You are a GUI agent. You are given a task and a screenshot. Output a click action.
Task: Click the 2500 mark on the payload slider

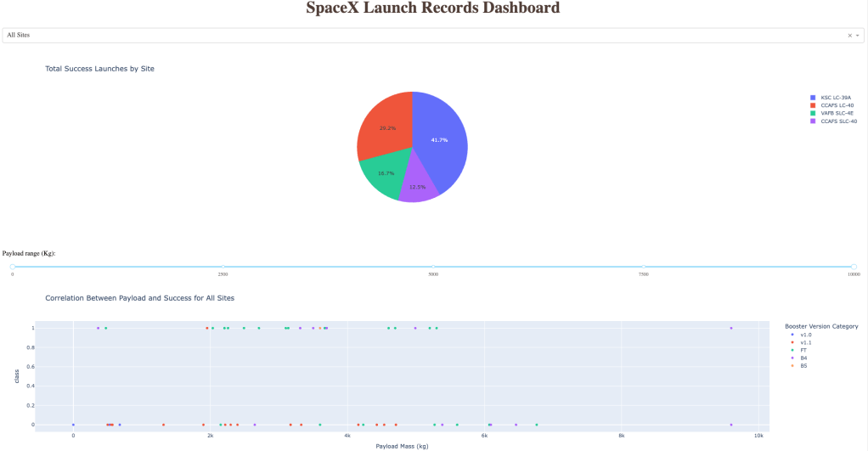coord(223,267)
